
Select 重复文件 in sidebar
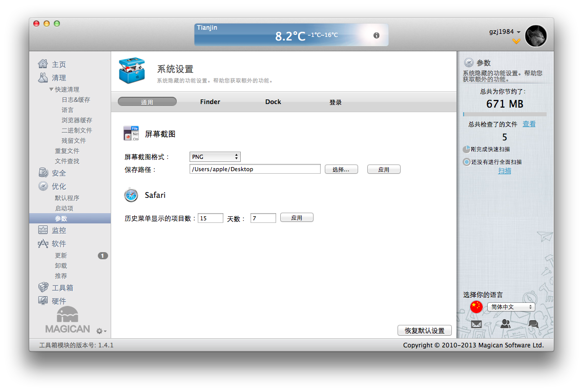67,151
